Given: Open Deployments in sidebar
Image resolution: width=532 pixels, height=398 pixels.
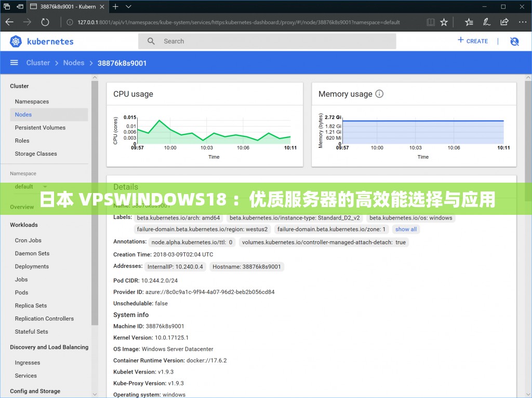Looking at the screenshot, I should (32, 267).
